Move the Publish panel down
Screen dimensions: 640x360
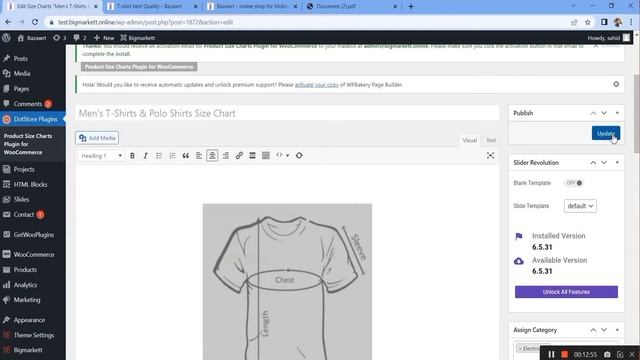pos(604,113)
